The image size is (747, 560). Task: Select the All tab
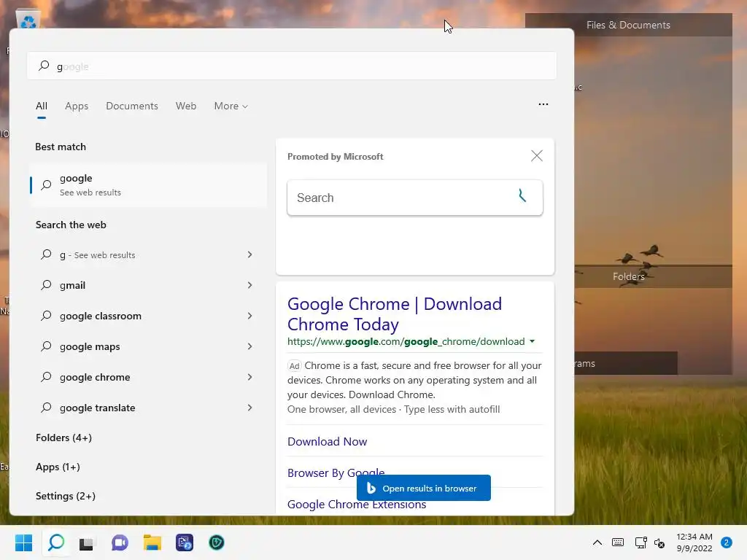tap(42, 106)
